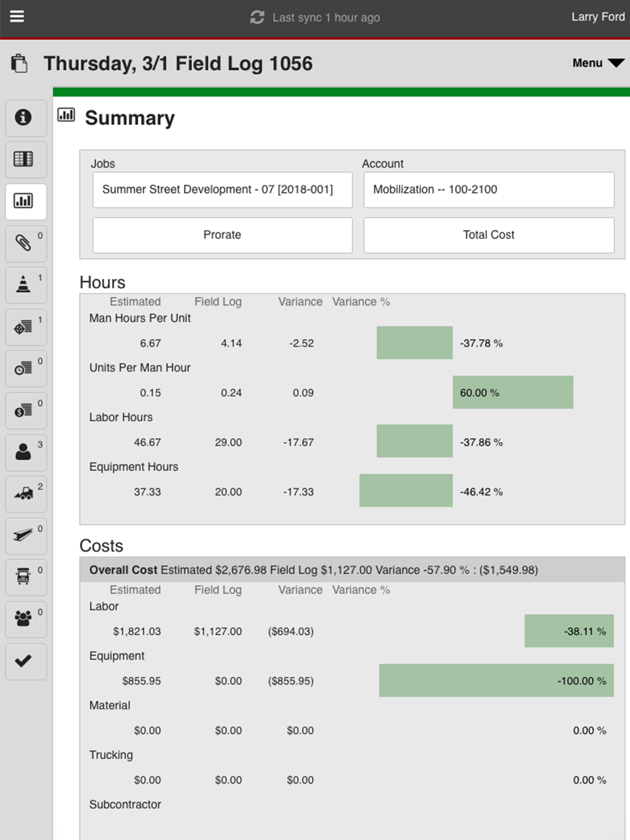This screenshot has width=630, height=840.
Task: Open the employees person section
Action: (x=26, y=453)
